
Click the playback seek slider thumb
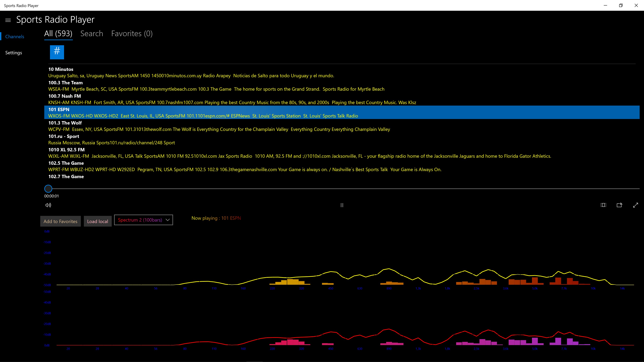point(48,189)
